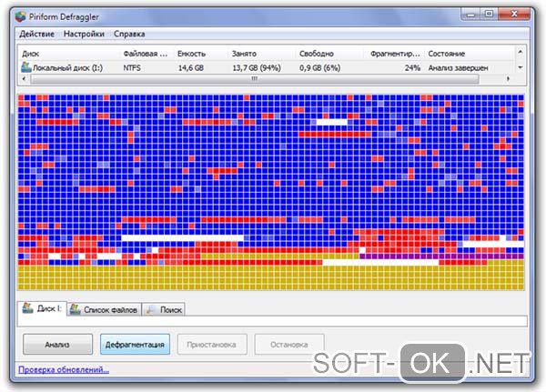Click the NTFS file system cell
The image size is (546, 392).
(x=132, y=67)
